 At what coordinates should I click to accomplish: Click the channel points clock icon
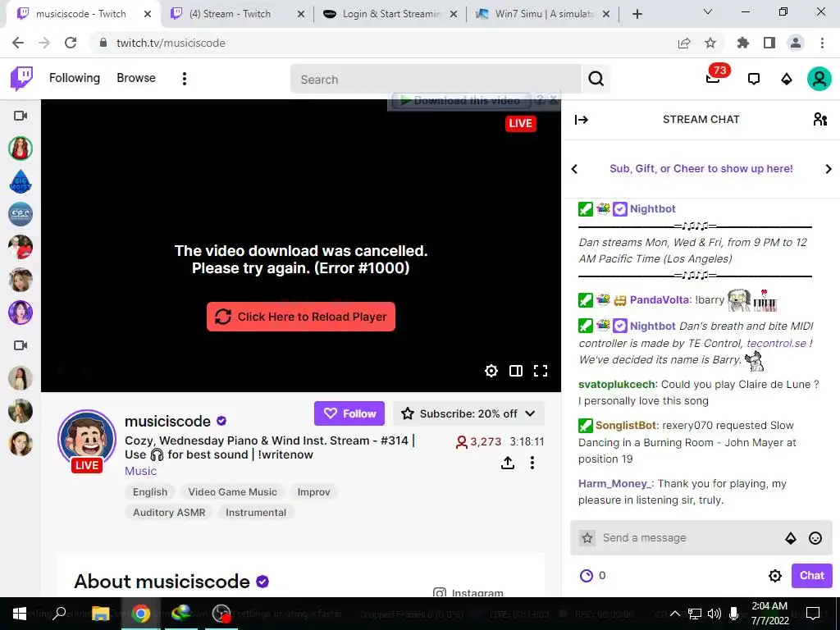(x=587, y=576)
